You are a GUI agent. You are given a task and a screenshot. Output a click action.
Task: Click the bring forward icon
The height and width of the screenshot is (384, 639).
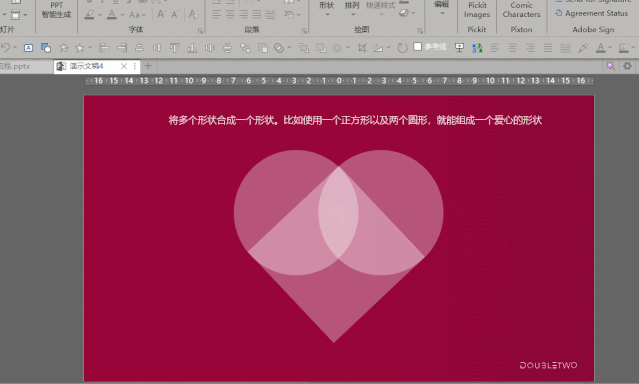coord(304,48)
